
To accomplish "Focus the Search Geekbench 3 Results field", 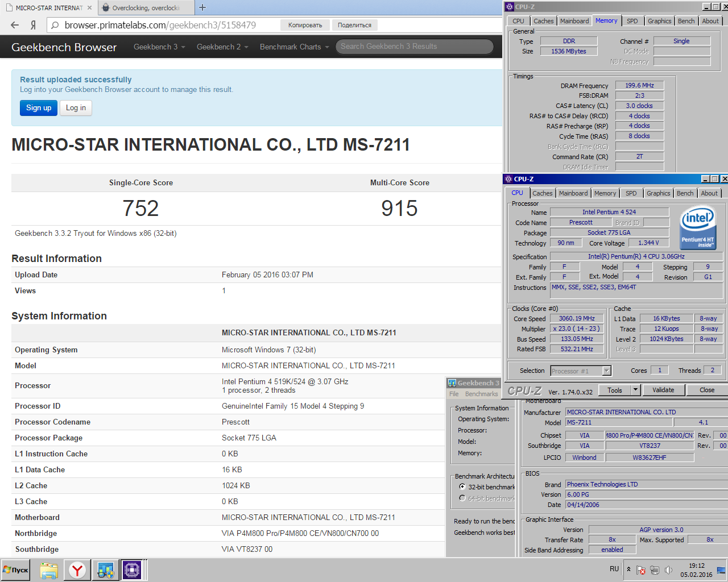I will 415,47.
